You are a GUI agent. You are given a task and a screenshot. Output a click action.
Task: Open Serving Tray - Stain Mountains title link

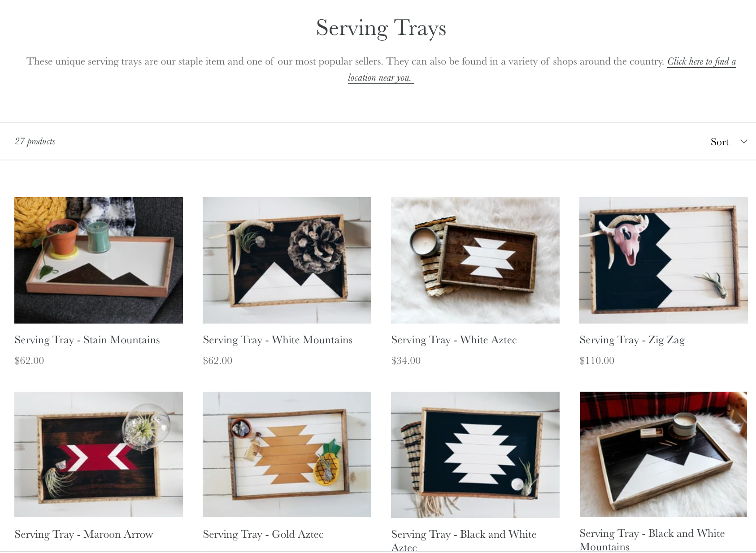pos(87,340)
